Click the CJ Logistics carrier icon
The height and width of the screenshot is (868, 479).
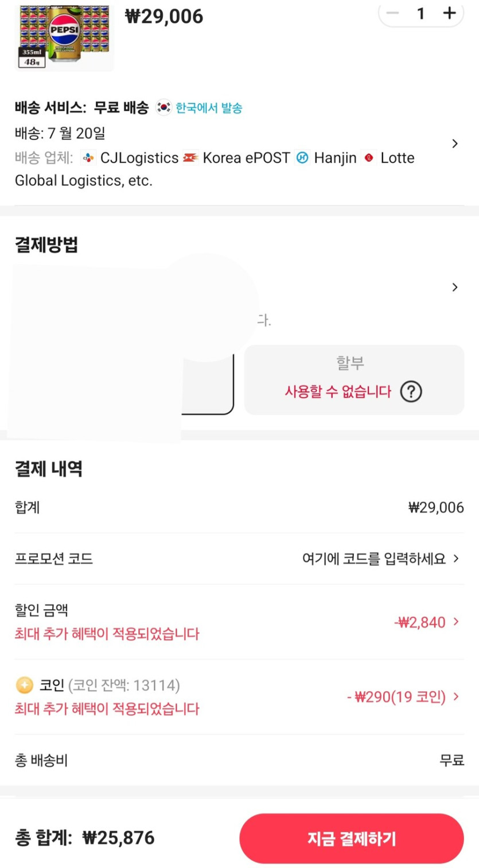[x=88, y=158]
